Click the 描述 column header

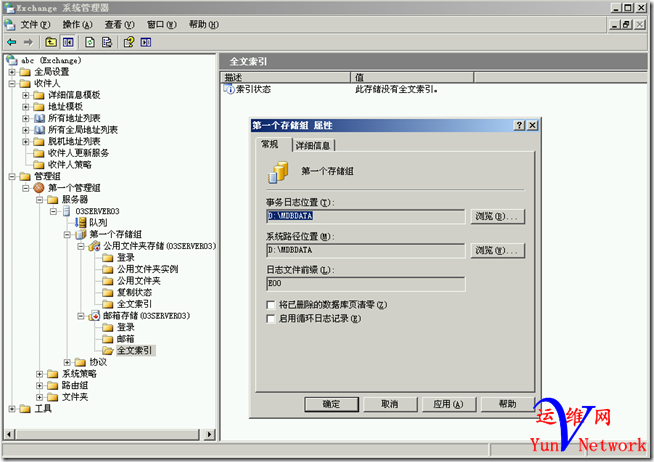click(286, 77)
